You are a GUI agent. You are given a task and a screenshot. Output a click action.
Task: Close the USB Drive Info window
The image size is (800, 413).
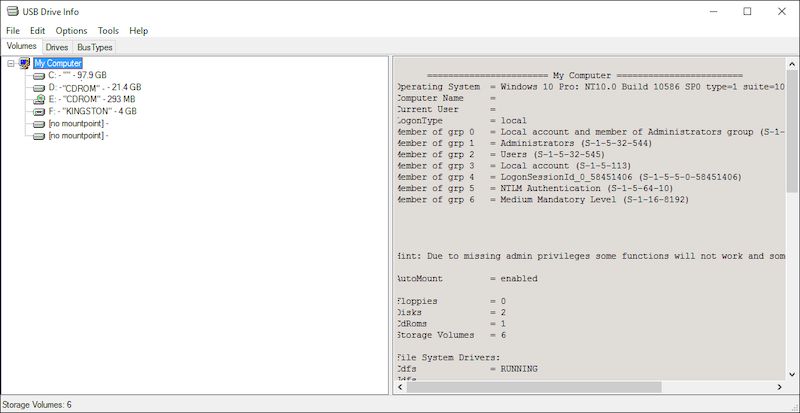pyautogui.click(x=782, y=11)
